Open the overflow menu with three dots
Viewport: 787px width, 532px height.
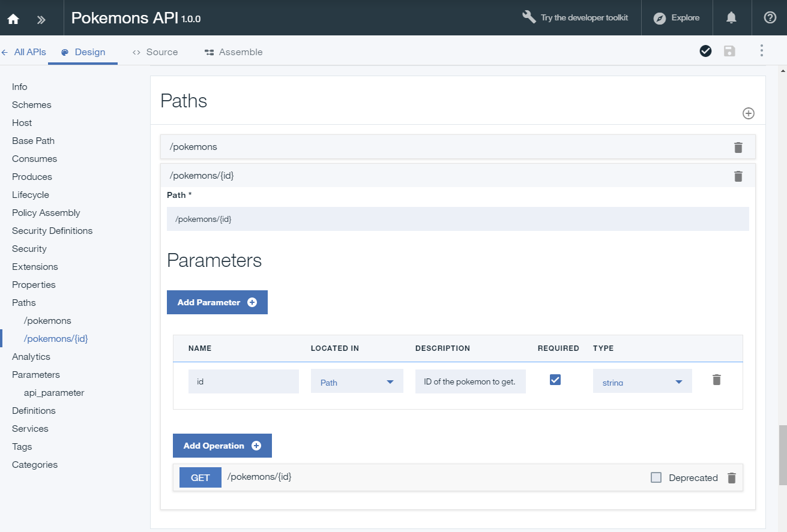[x=761, y=52]
